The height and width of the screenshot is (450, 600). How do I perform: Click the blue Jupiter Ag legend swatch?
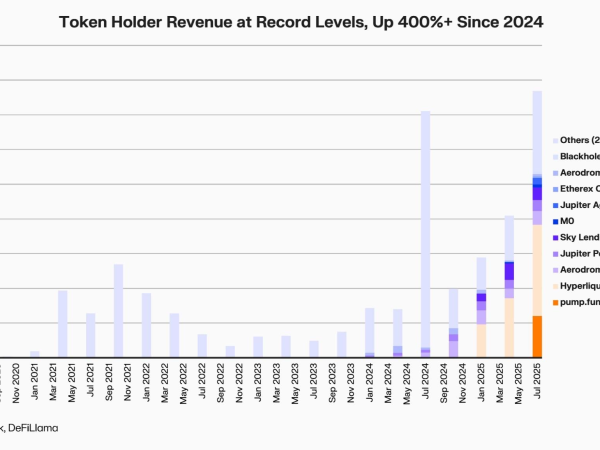(556, 206)
